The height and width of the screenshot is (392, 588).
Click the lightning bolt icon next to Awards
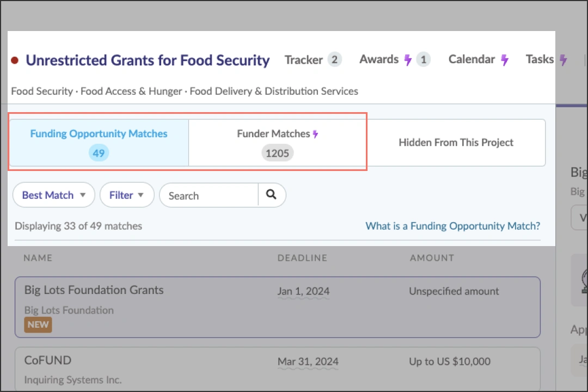tap(407, 59)
